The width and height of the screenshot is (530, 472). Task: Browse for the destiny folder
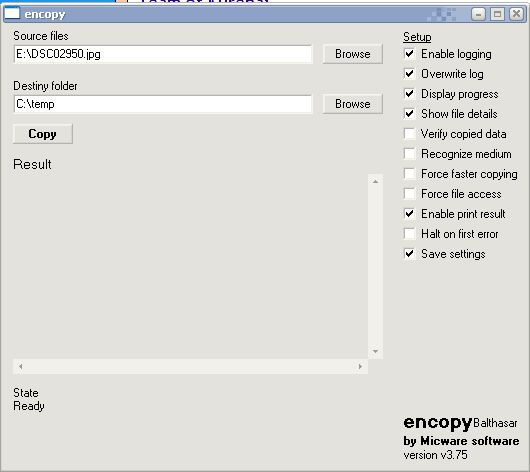click(x=353, y=104)
